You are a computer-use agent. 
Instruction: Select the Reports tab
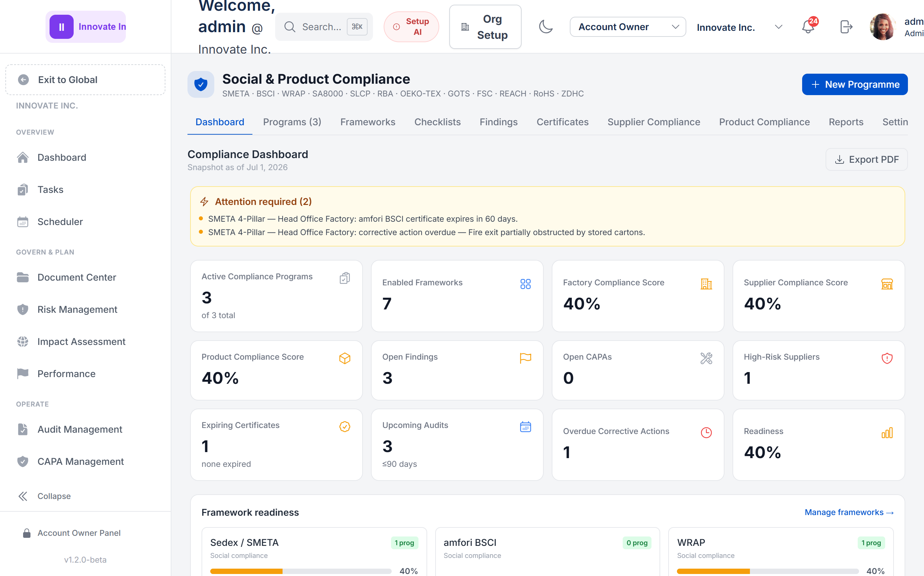tap(846, 122)
